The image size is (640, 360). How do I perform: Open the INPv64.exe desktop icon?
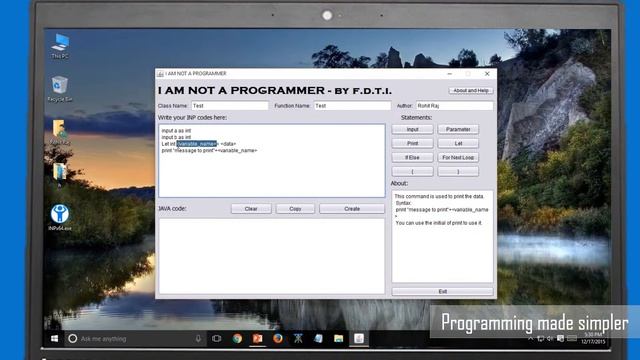[60, 218]
